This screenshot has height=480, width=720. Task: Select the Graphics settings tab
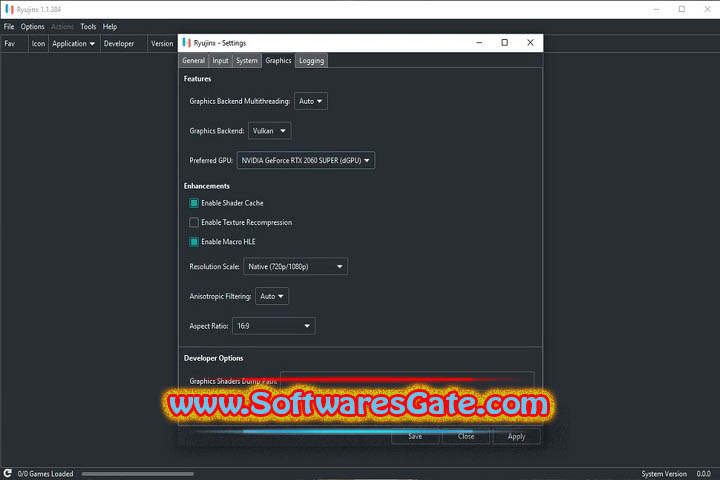click(x=278, y=61)
